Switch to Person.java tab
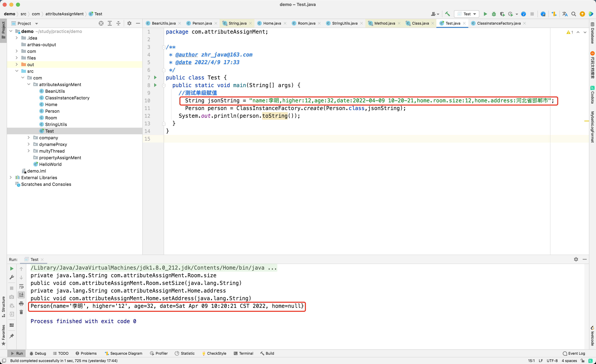This screenshot has width=596, height=364. [x=202, y=23]
